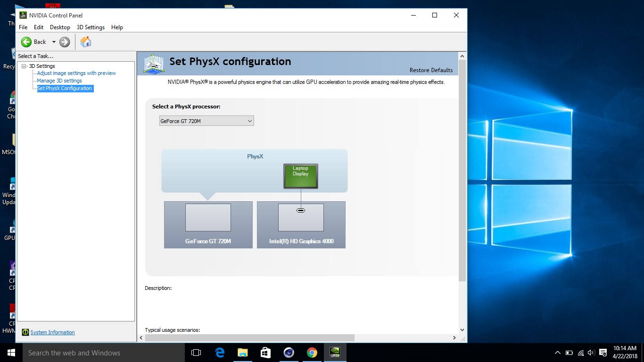Open the PhysX processor dropdown

pos(206,121)
